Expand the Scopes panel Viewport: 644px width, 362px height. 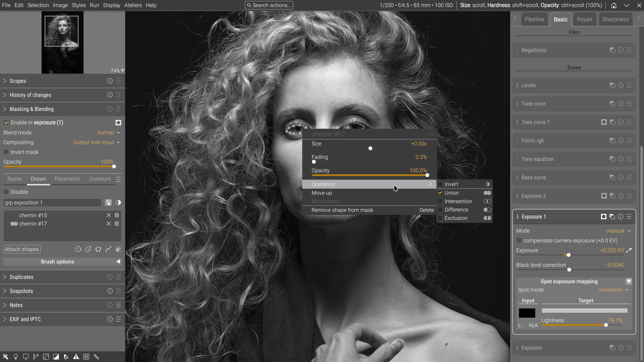(5, 81)
